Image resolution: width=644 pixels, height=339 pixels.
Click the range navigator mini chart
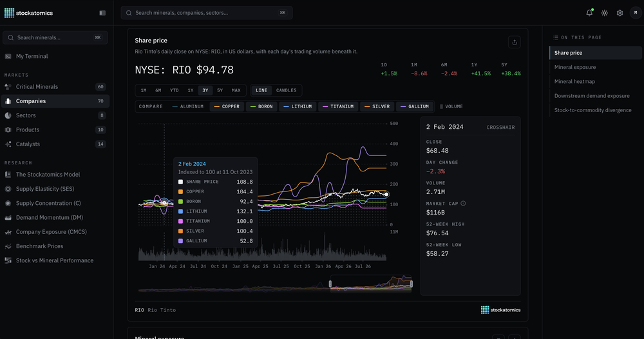click(275, 284)
